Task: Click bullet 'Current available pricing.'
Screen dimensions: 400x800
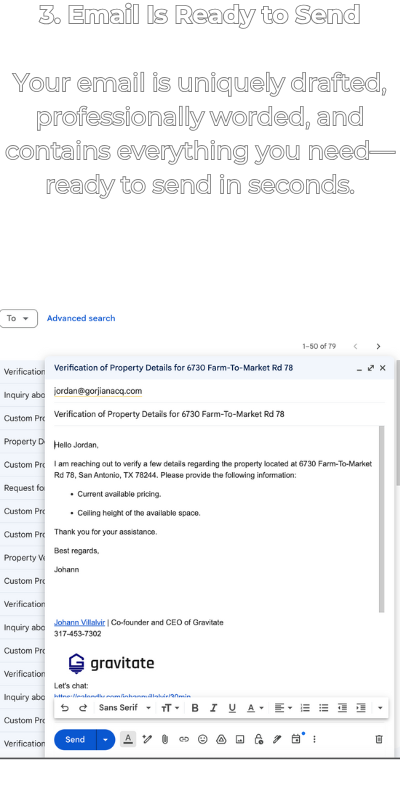Action: point(119,494)
